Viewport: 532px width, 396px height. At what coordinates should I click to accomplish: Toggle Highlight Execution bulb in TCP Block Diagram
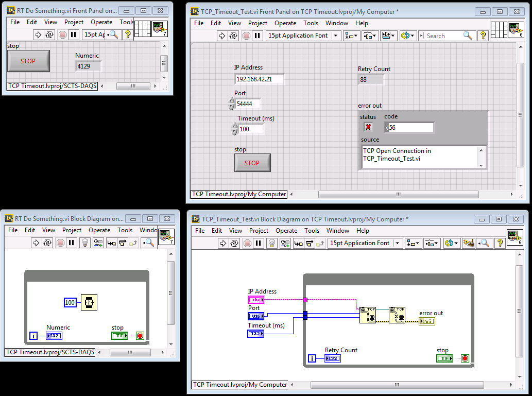click(x=272, y=243)
